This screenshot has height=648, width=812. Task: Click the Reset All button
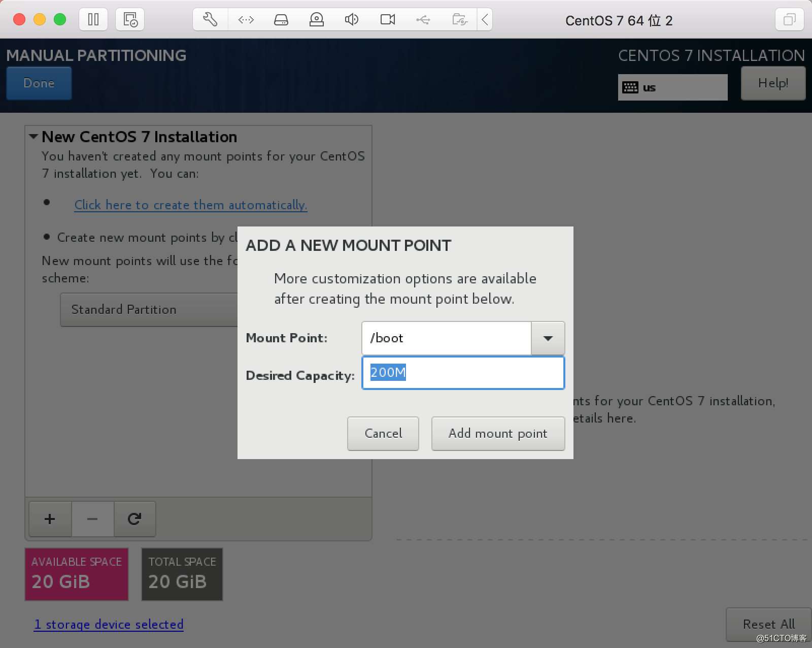(768, 624)
